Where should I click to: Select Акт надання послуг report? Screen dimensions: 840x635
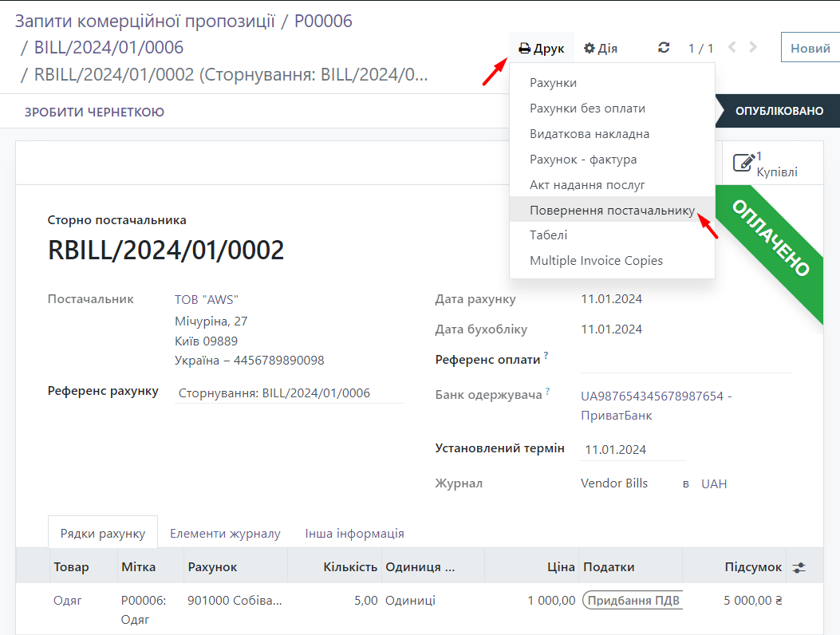pyautogui.click(x=587, y=184)
